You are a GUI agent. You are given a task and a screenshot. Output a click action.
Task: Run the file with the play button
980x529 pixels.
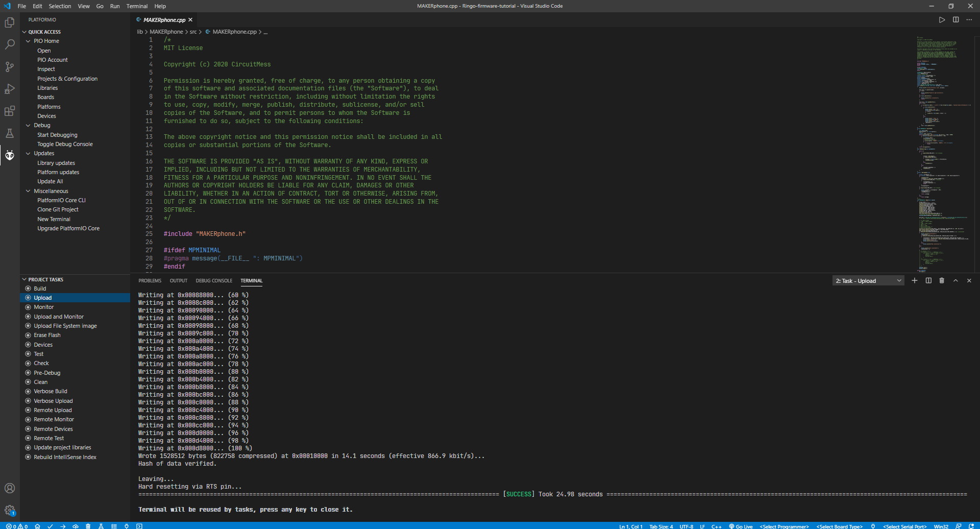[942, 20]
